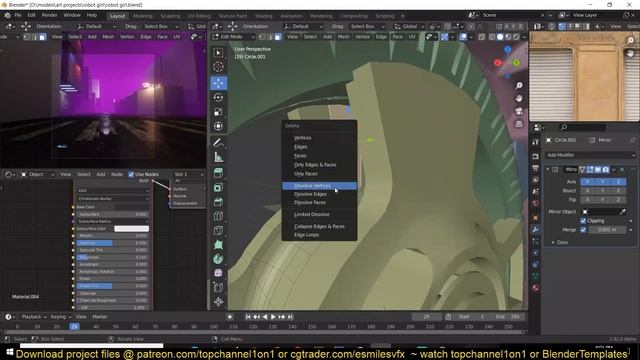Open the Marker menu in timeline

click(100, 317)
